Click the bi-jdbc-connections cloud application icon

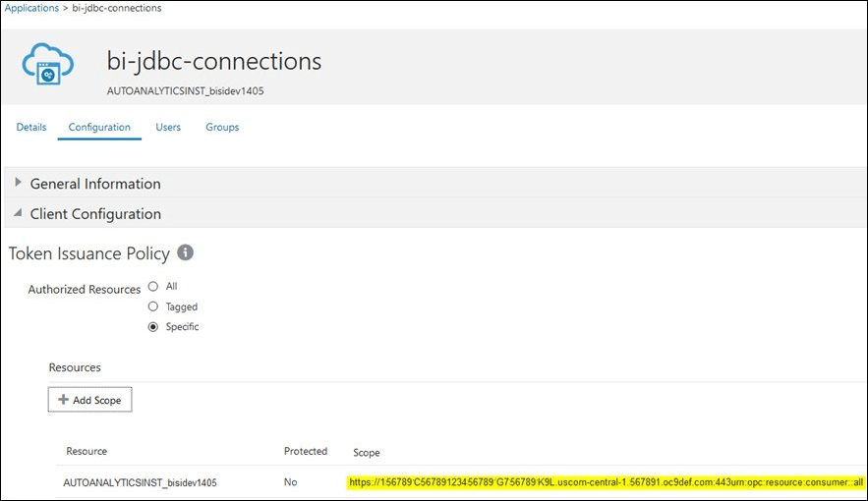pyautogui.click(x=50, y=66)
